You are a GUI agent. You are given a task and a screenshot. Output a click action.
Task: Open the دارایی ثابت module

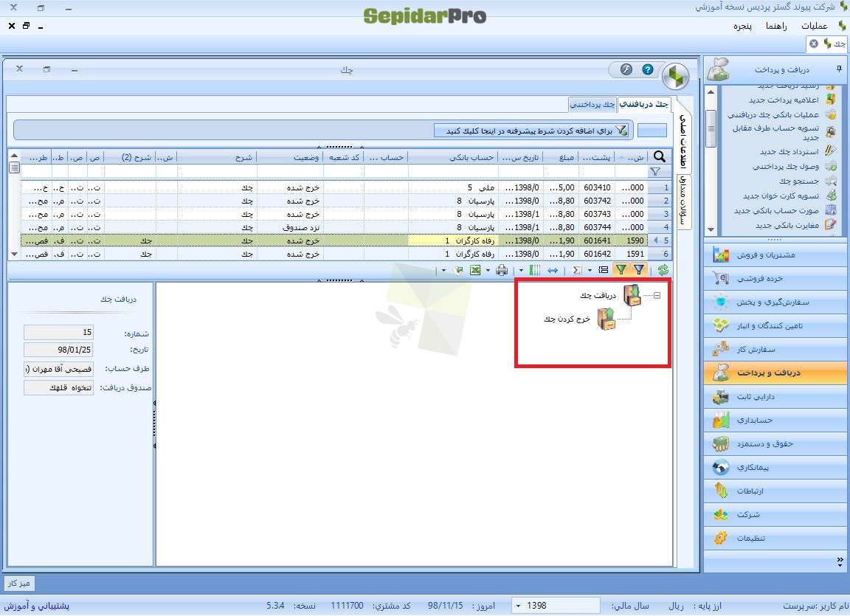(775, 397)
